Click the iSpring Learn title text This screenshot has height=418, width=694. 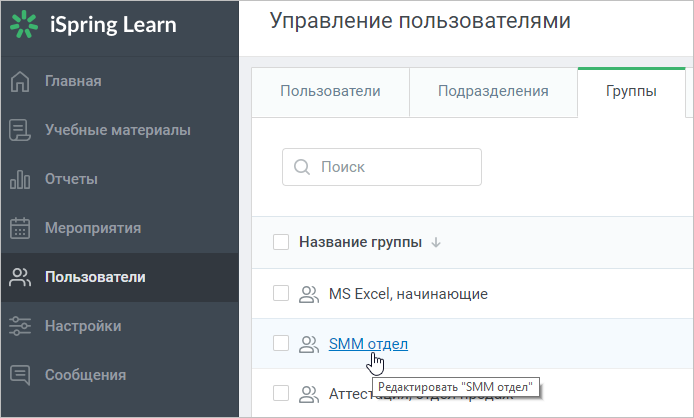click(x=113, y=25)
